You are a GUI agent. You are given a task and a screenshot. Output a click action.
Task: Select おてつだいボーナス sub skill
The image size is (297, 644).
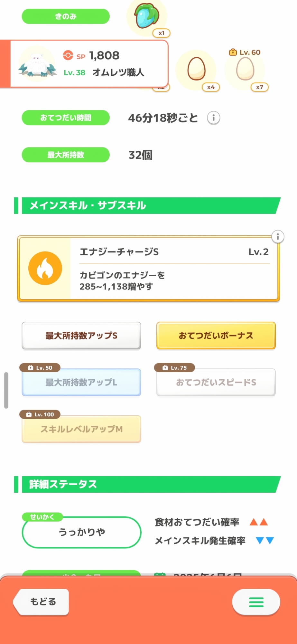[216, 336]
